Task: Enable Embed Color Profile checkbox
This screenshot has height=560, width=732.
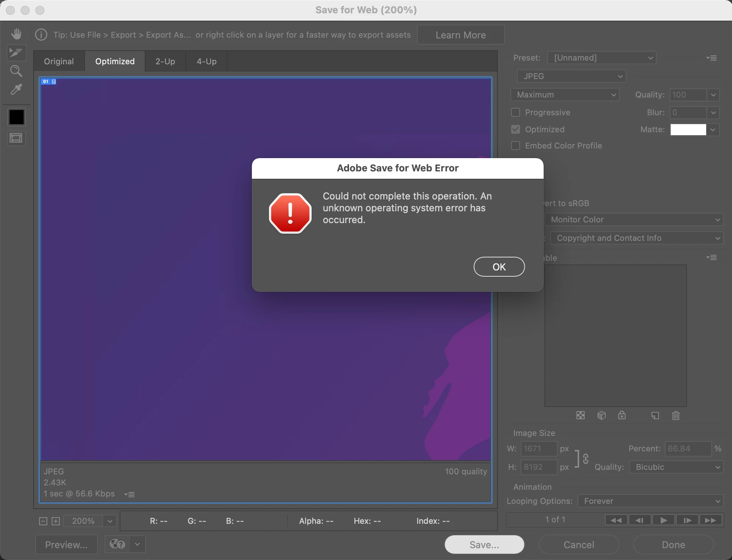Action: click(x=516, y=146)
